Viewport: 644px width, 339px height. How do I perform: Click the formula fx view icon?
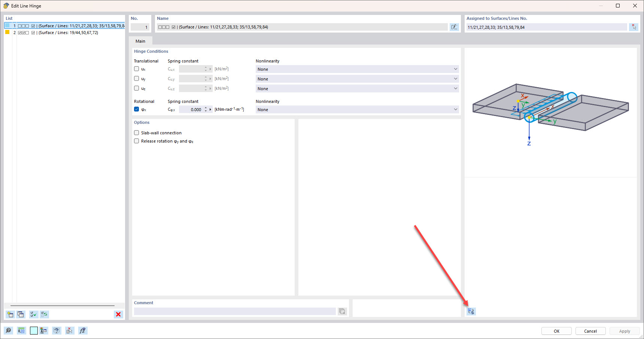coord(82,331)
